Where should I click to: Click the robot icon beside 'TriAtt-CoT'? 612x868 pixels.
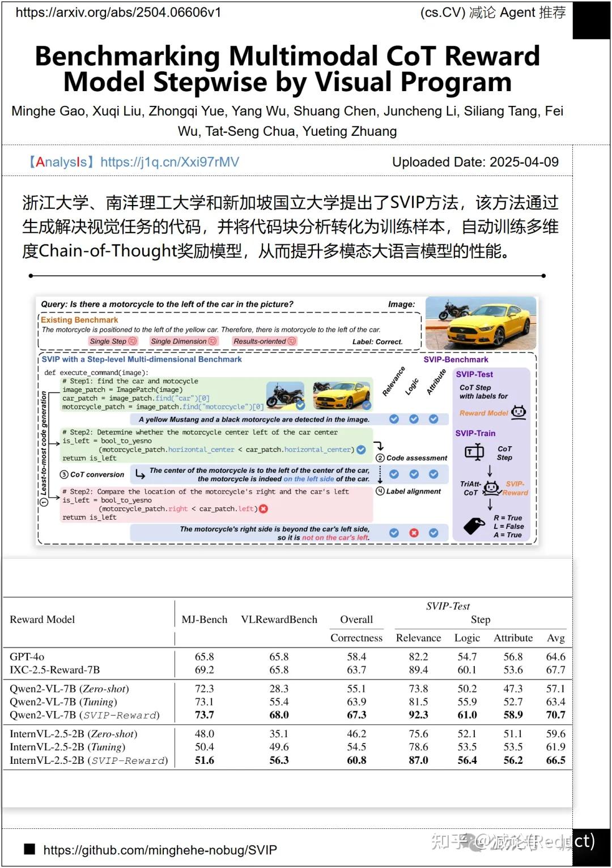491,488
